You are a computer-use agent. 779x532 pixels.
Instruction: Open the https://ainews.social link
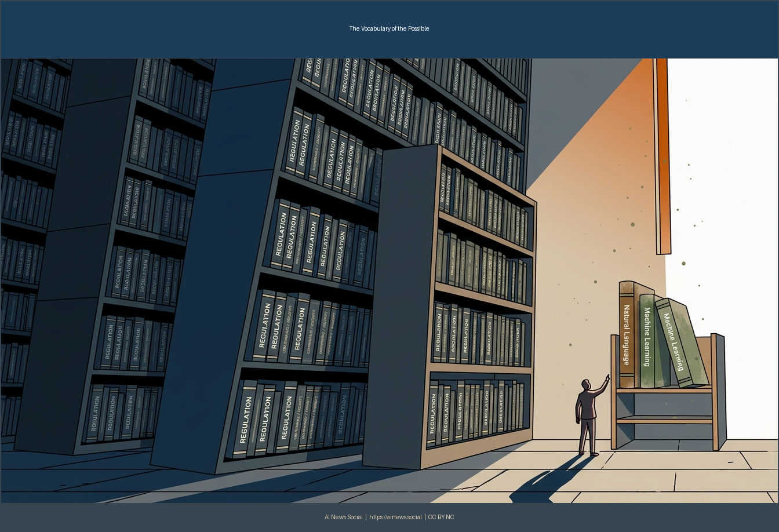pos(395,517)
